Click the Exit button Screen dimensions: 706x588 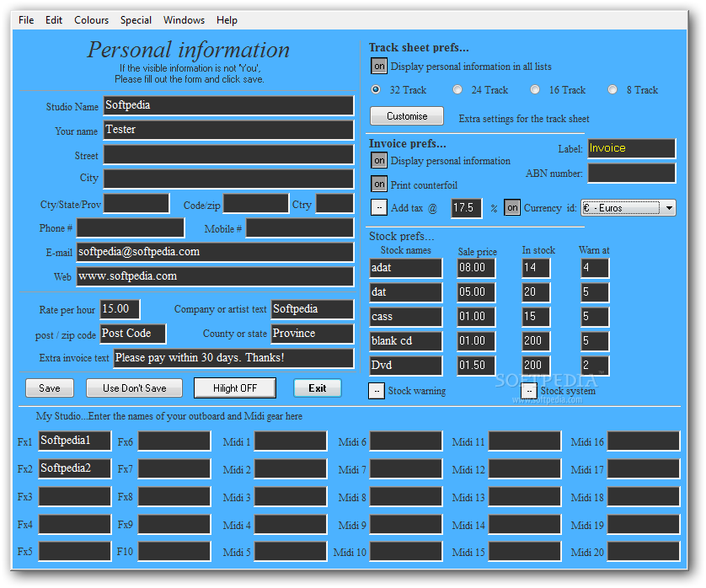click(318, 388)
